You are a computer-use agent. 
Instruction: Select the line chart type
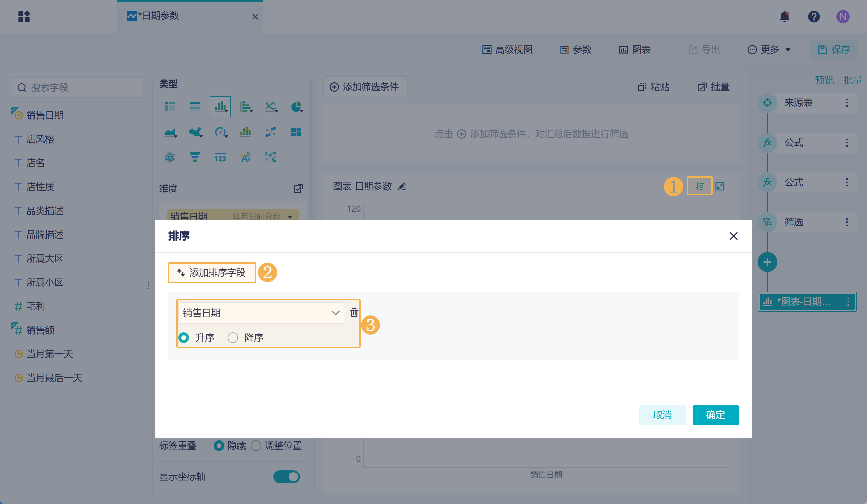271,107
